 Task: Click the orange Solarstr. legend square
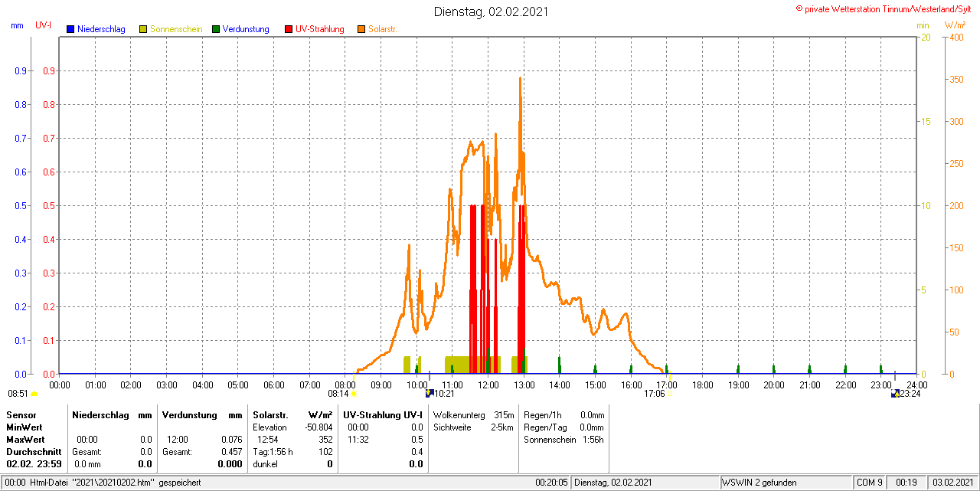coord(361,29)
